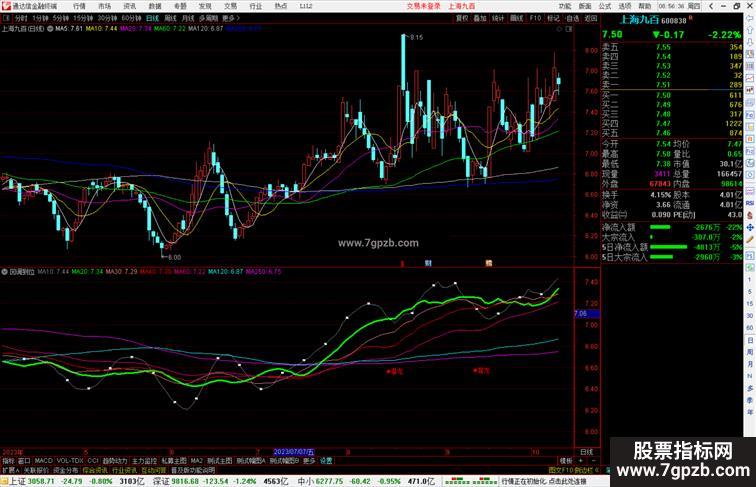Open the 资金分布 tab

66,470
